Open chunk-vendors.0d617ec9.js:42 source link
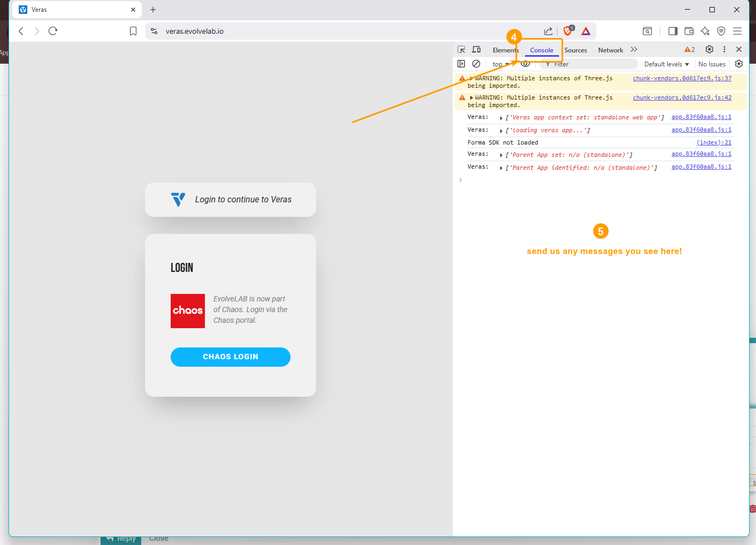Image resolution: width=756 pixels, height=545 pixels. [x=682, y=97]
